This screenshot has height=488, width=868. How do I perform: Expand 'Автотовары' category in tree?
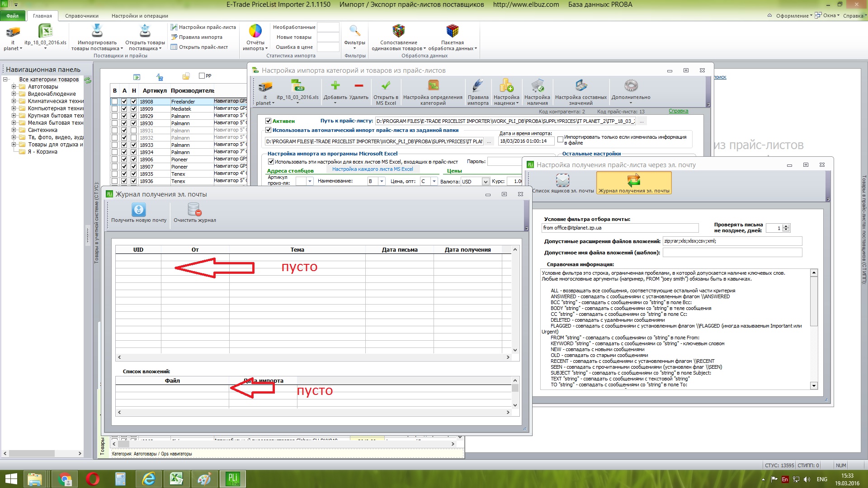[x=14, y=87]
